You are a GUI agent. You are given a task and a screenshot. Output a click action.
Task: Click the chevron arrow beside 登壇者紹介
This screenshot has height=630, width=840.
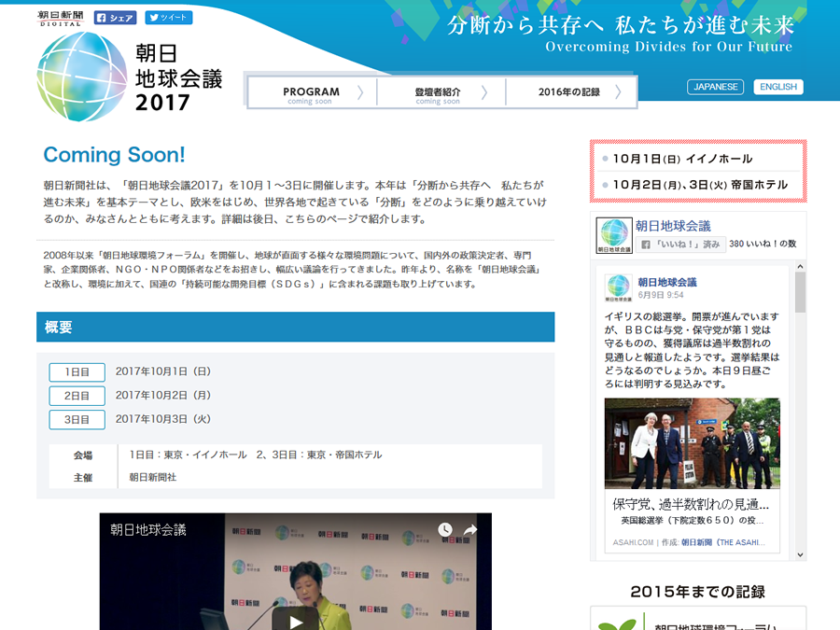[484, 92]
